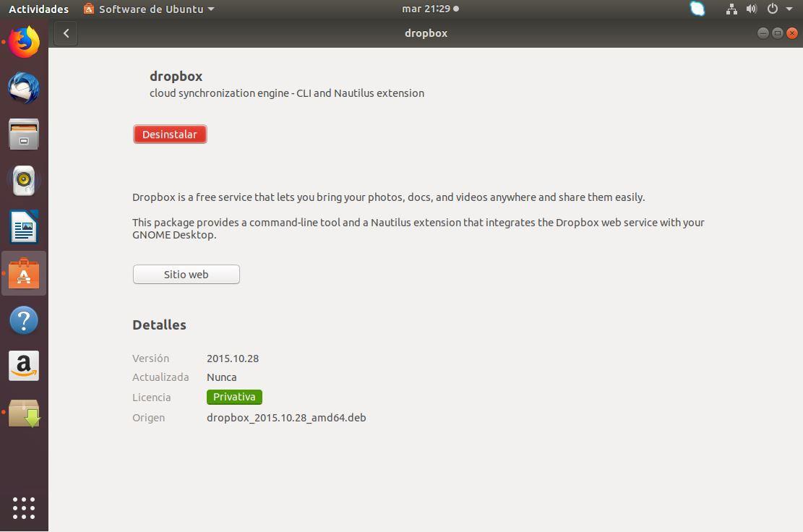
Task: Open the archive installer icon in dock
Action: coord(24,412)
